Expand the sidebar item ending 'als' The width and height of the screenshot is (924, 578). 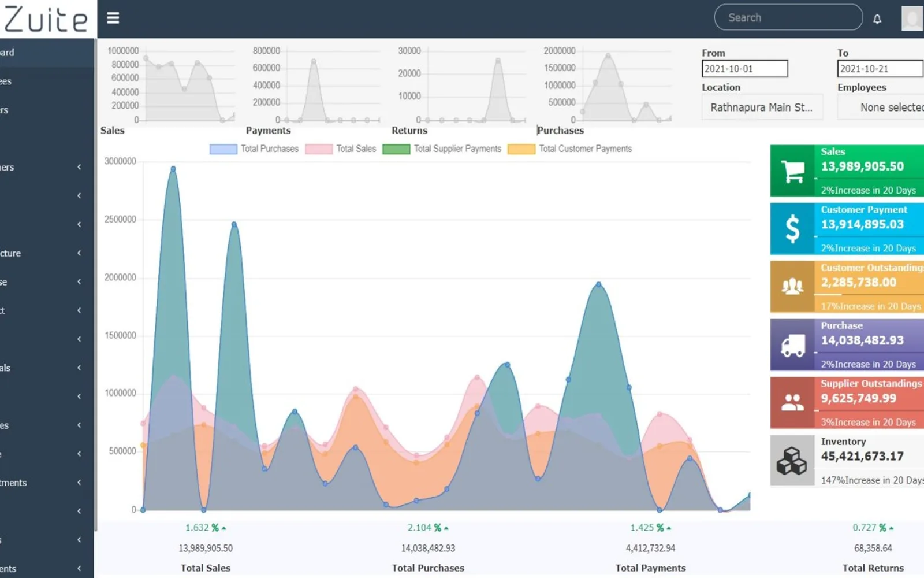click(46, 368)
